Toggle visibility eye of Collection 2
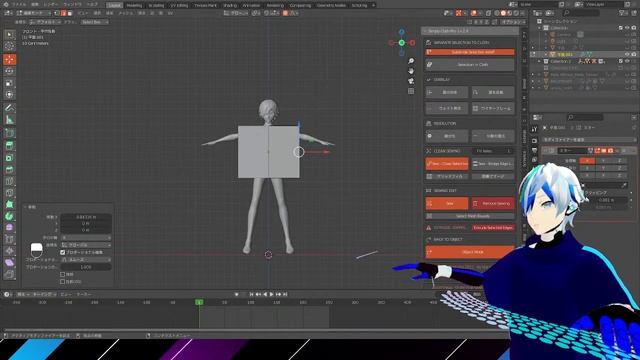 [x=627, y=61]
